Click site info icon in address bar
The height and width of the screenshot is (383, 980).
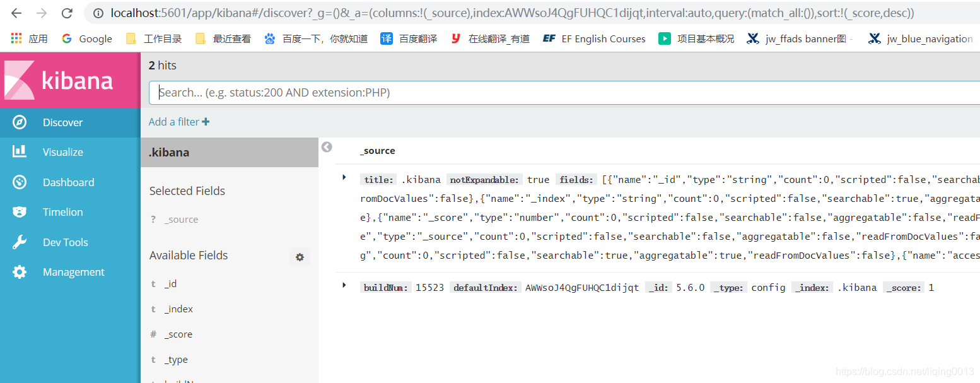coord(98,13)
